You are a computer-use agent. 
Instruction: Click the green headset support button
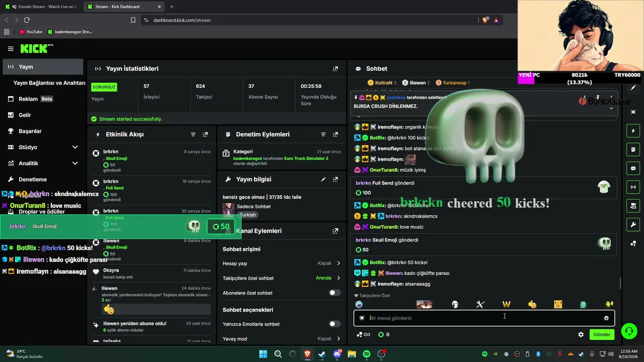629,331
